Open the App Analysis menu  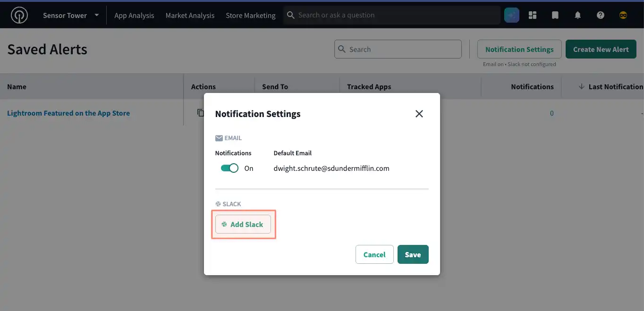[x=134, y=16]
